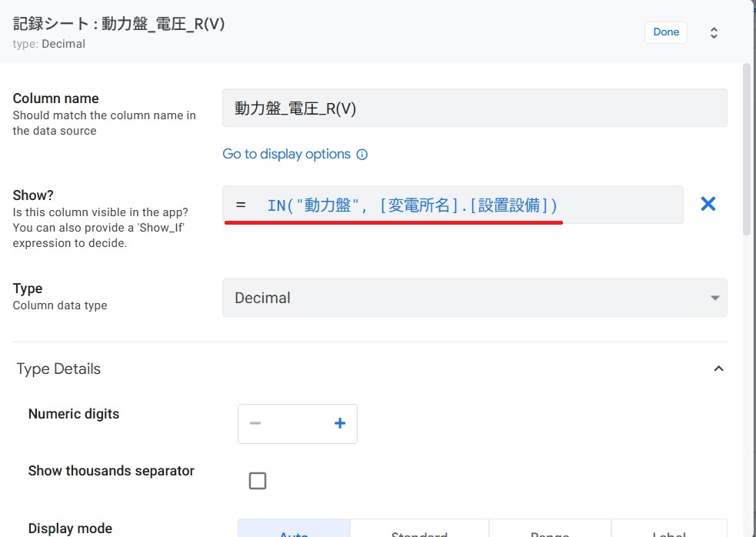Click the Type Details section heading
Screen dimensions: 756x537
tap(58, 369)
